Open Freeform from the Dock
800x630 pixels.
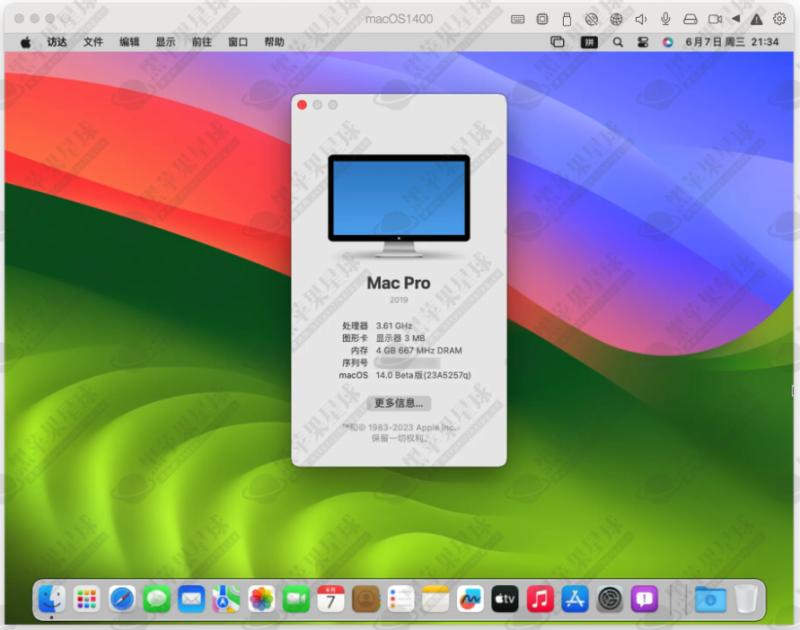[470, 599]
